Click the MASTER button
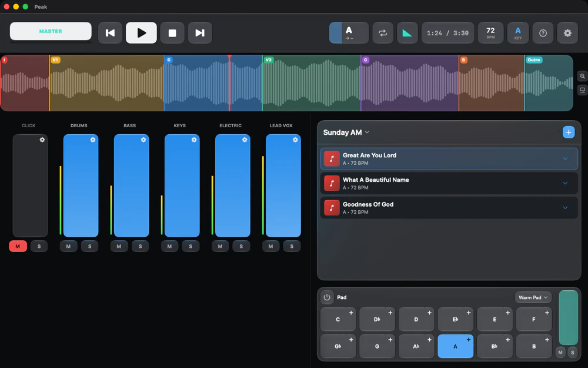Viewport: 588px width, 368px height. pyautogui.click(x=51, y=31)
